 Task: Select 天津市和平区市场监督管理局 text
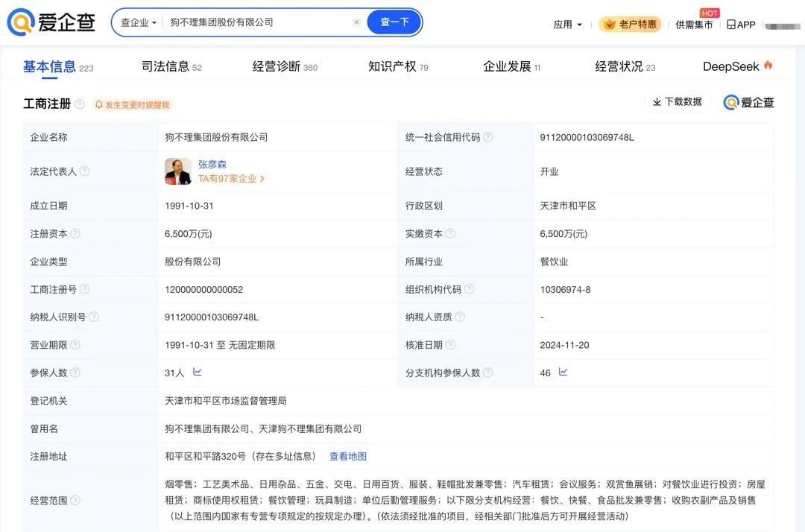coord(225,401)
